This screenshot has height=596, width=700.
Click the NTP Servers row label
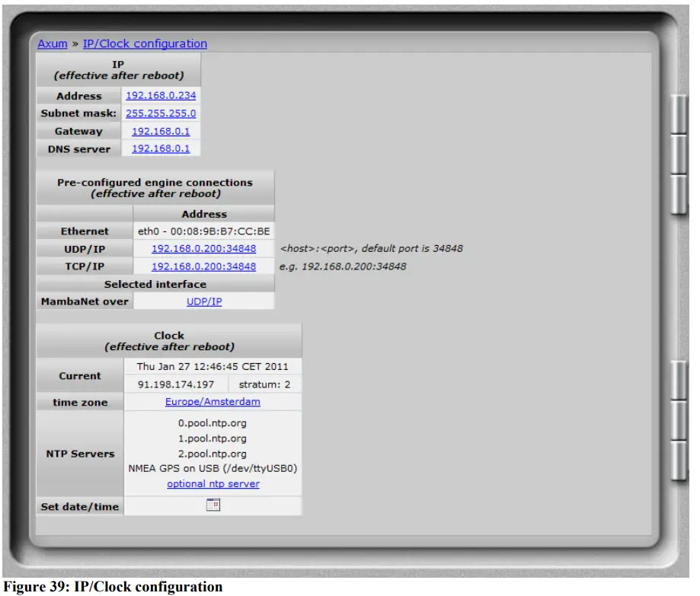[80, 454]
